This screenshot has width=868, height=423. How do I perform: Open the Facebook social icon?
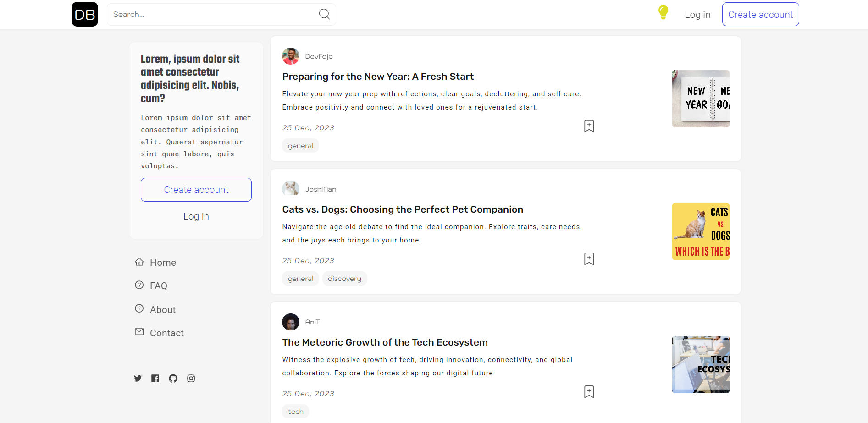coord(155,378)
